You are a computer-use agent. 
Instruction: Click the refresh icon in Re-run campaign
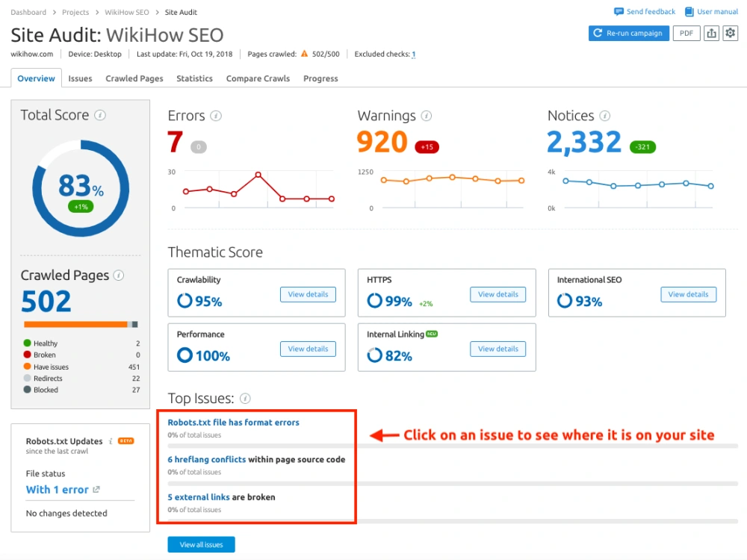[598, 34]
